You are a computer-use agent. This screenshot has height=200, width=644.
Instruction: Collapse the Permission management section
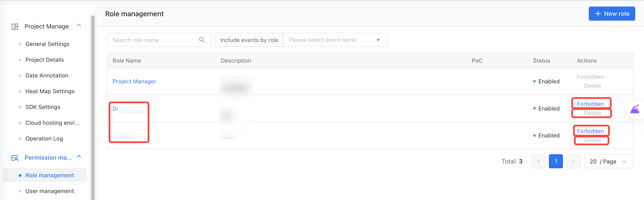pyautogui.click(x=79, y=156)
